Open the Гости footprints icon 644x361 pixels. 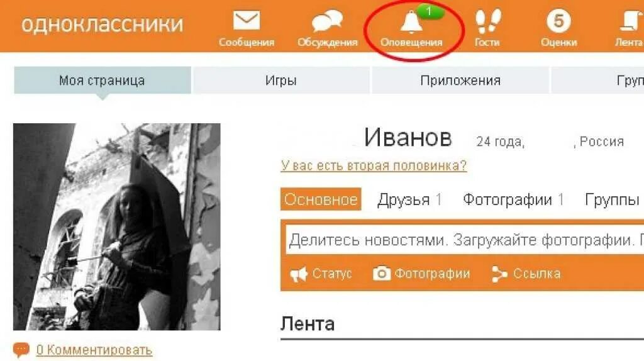(x=488, y=21)
